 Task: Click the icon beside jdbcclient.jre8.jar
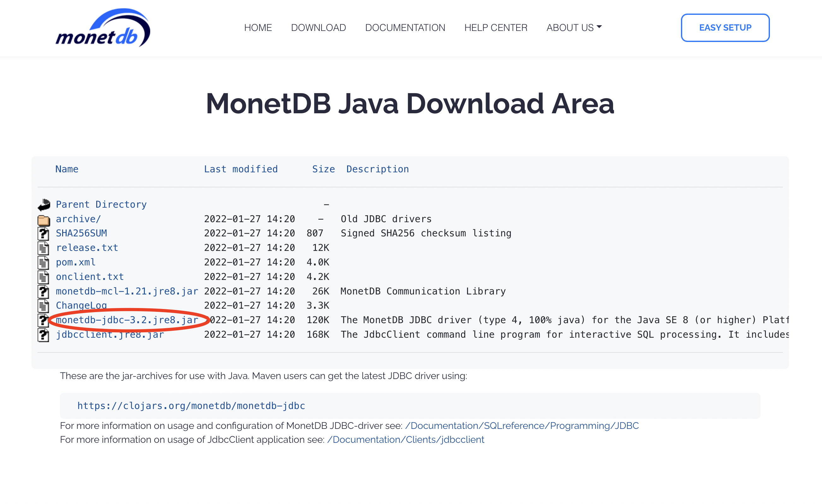click(x=43, y=335)
